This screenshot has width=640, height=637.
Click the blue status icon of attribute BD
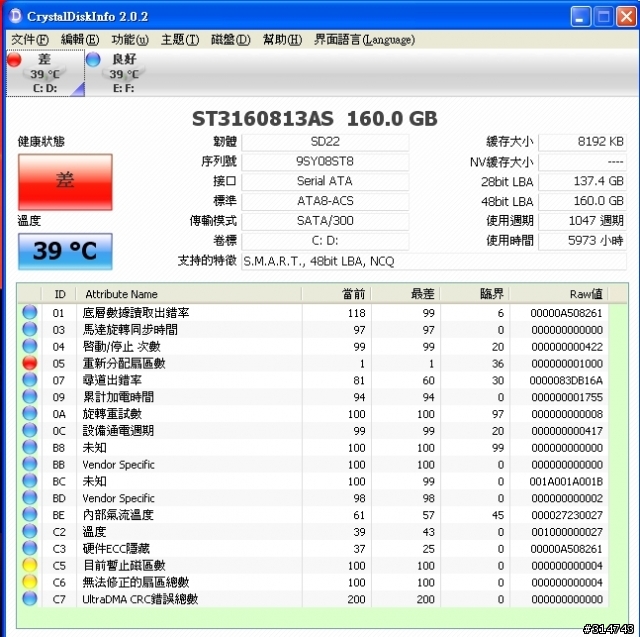29,497
